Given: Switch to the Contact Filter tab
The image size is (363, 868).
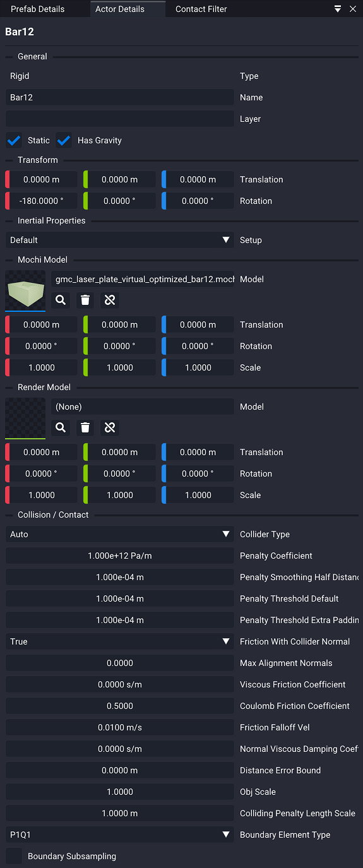Looking at the screenshot, I should pyautogui.click(x=201, y=9).
